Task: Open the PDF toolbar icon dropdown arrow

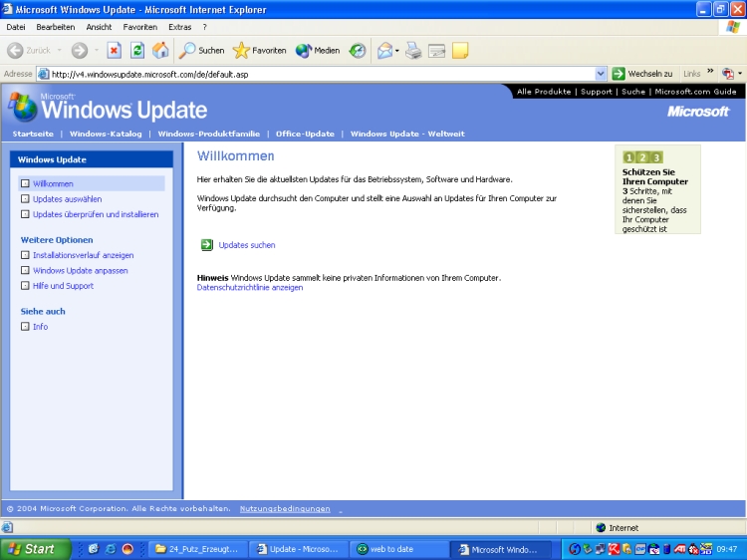Action: (740, 74)
